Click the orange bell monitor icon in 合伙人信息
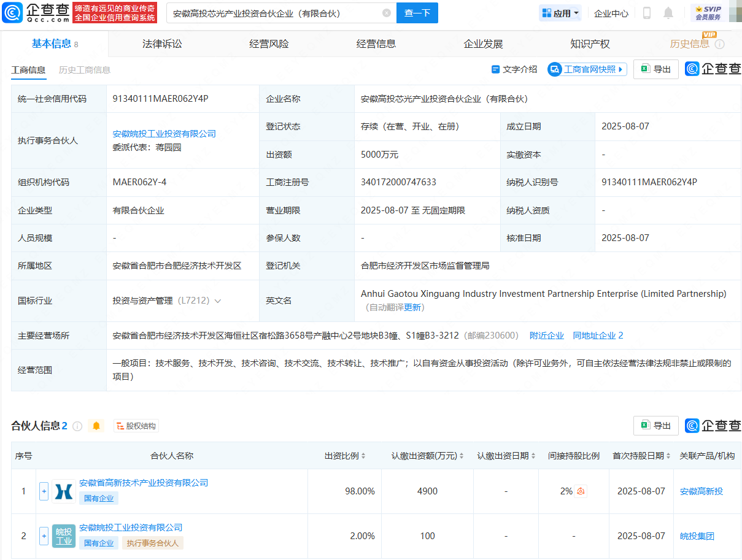This screenshot has width=742, height=560. tap(96, 426)
